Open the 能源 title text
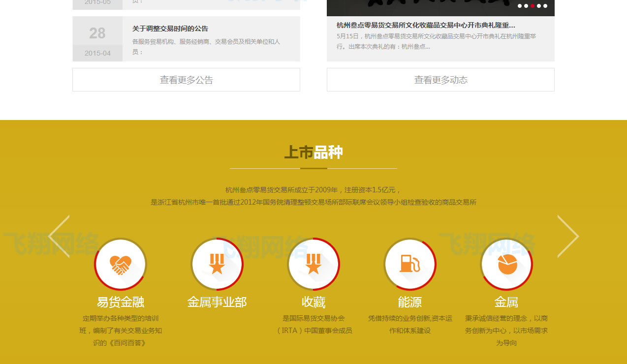 [409, 302]
